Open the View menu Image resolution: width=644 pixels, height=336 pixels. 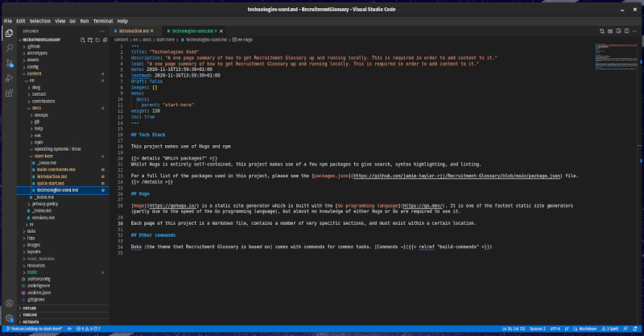coord(60,21)
